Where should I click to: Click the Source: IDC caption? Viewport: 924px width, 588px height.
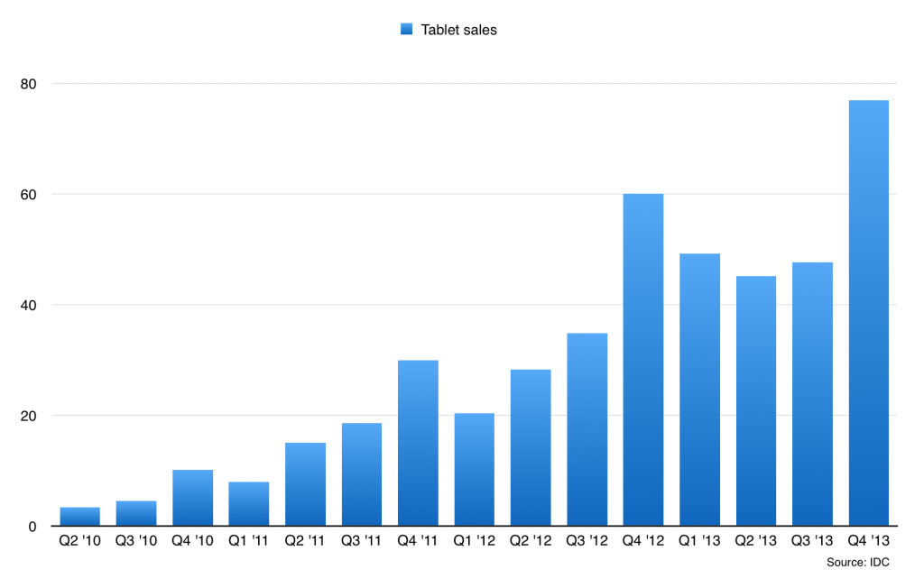(857, 563)
